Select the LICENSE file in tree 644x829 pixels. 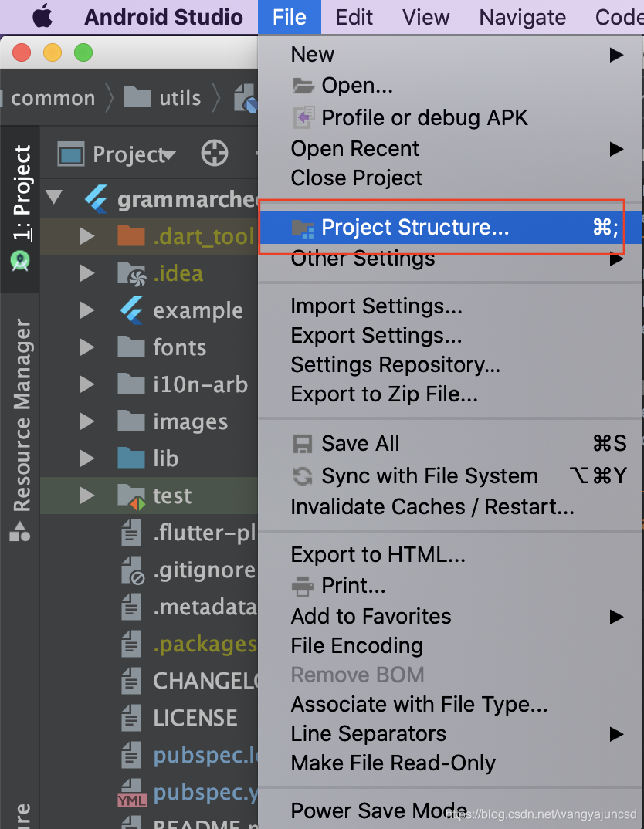pyautogui.click(x=195, y=718)
